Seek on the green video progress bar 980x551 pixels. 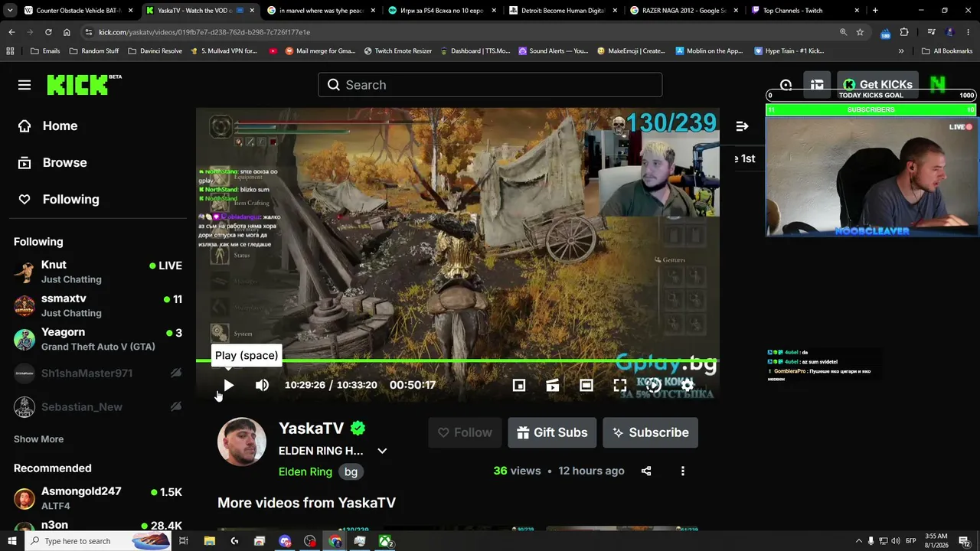457,360
